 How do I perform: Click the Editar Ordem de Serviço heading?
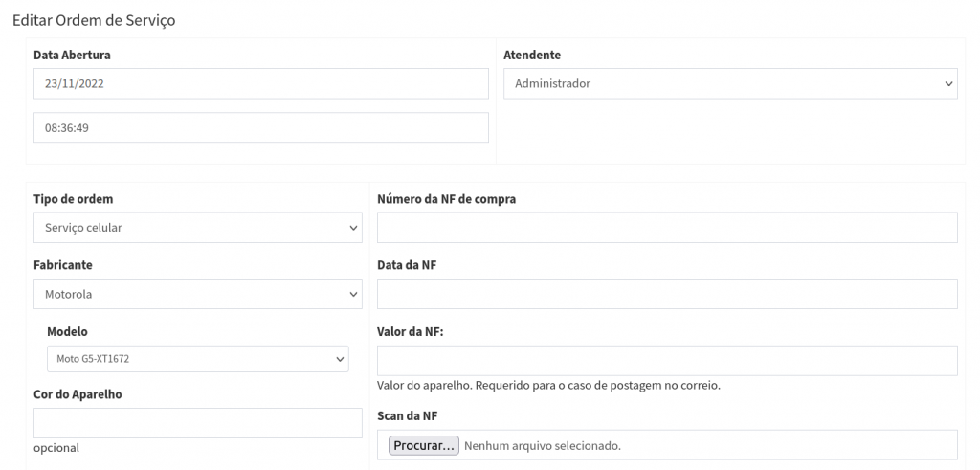point(94,19)
